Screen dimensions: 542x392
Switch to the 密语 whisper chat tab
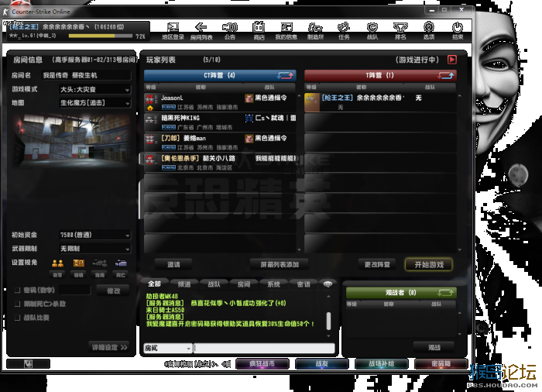304,284
